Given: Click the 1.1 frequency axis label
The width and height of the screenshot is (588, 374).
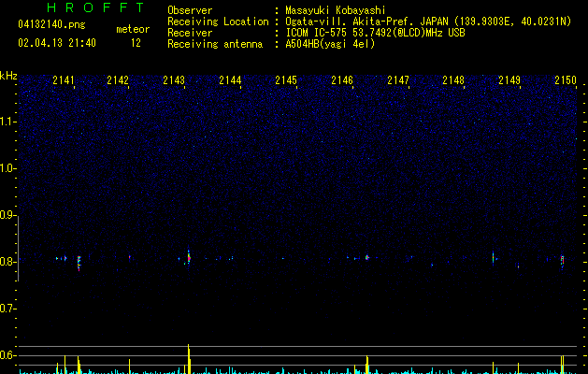Looking at the screenshot, I should (8, 122).
